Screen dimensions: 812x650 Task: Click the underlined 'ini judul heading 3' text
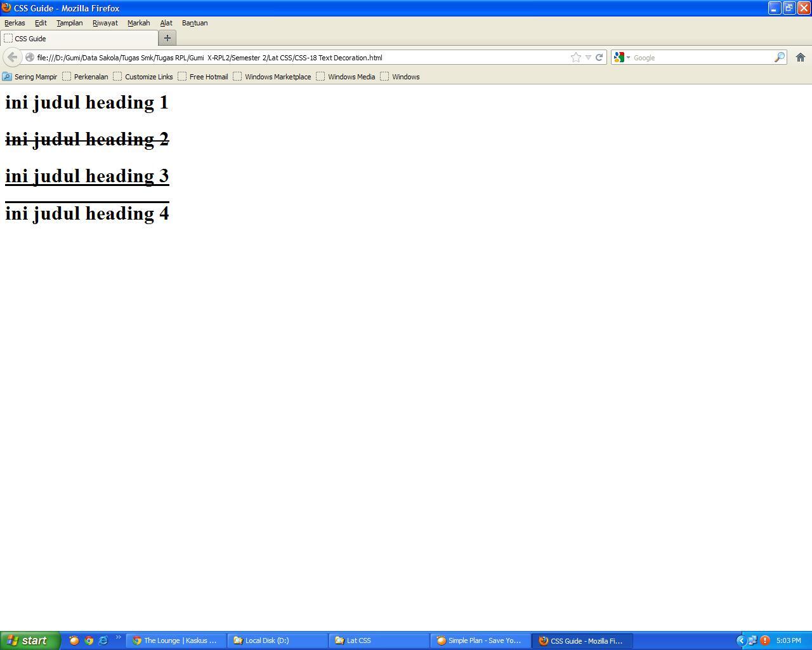coord(87,176)
